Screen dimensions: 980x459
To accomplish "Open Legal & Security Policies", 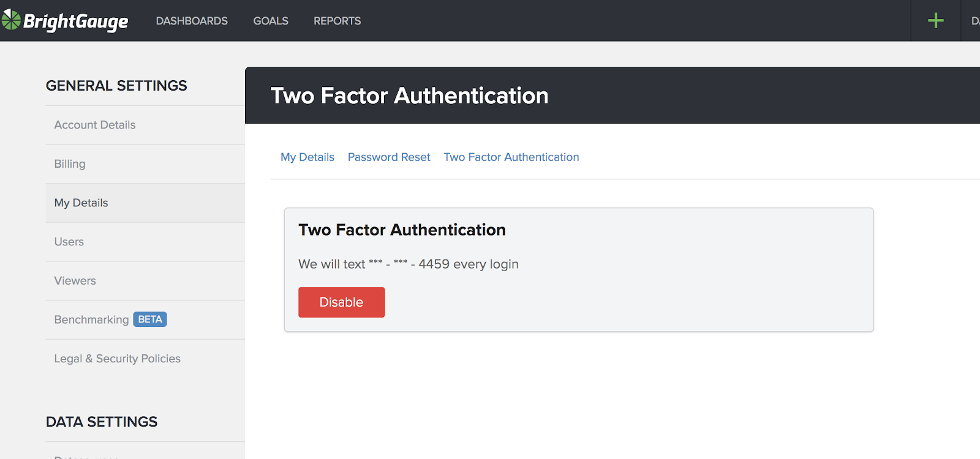I will click(x=145, y=359).
